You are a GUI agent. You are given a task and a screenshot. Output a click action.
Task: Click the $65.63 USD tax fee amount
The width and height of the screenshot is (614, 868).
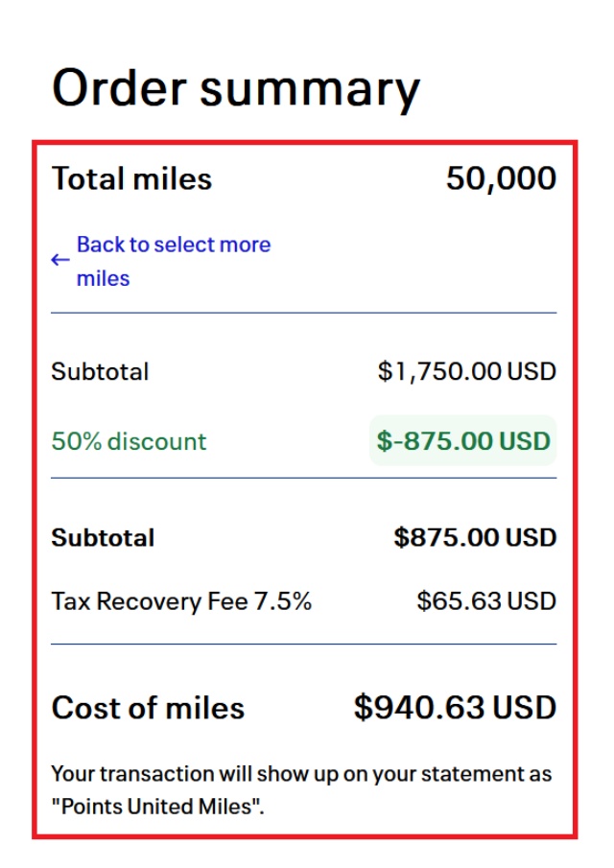click(x=486, y=601)
